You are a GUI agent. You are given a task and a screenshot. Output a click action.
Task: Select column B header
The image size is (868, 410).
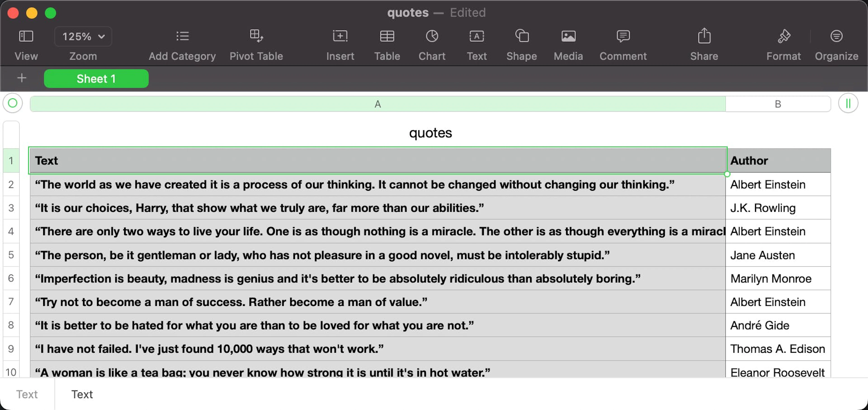[778, 104]
